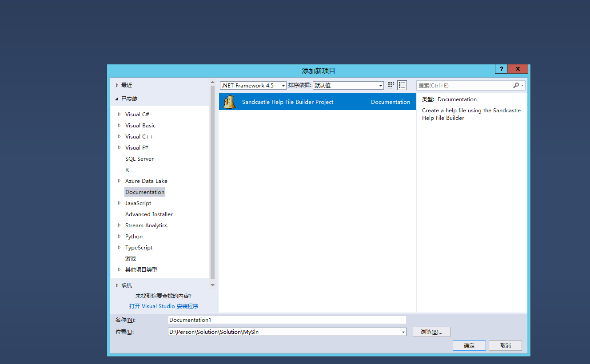Image resolution: width=590 pixels, height=364 pixels.
Task: Select Sandcastle Help File Builder Project template
Action: tap(317, 102)
